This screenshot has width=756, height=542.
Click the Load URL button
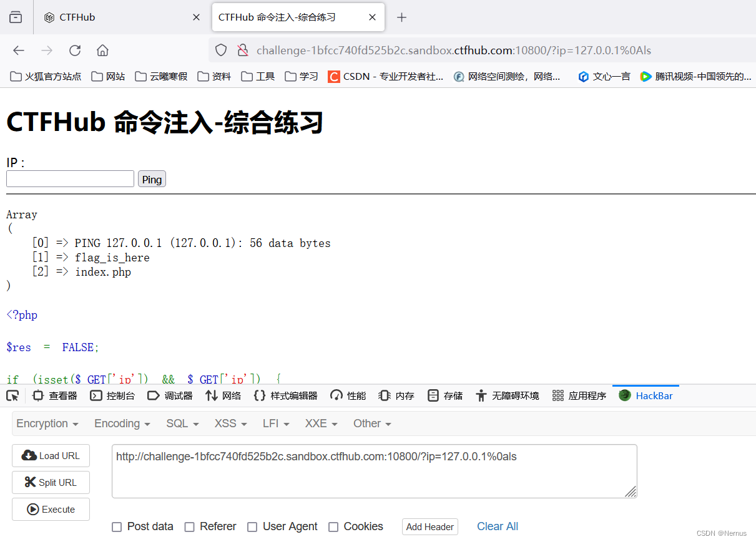pyautogui.click(x=51, y=456)
